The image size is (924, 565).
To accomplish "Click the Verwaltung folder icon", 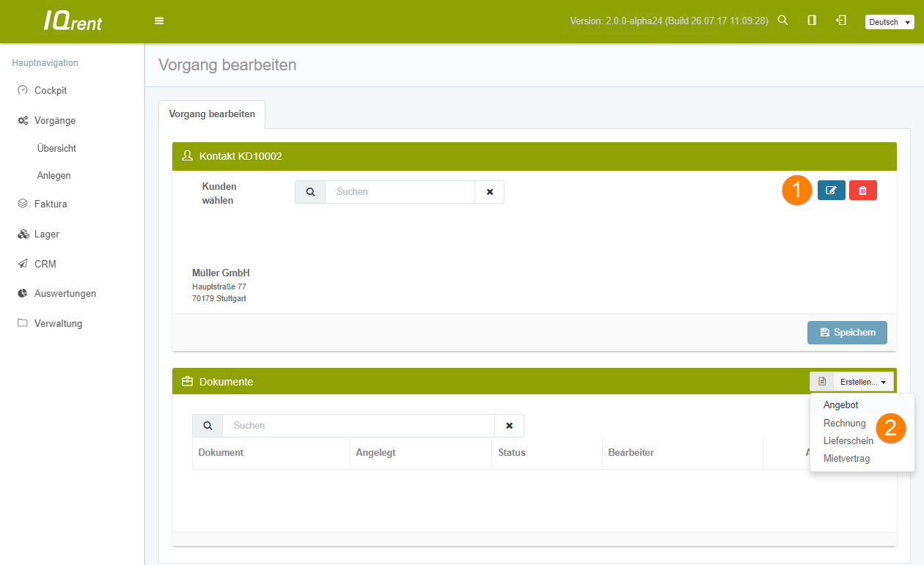I will pyautogui.click(x=23, y=323).
